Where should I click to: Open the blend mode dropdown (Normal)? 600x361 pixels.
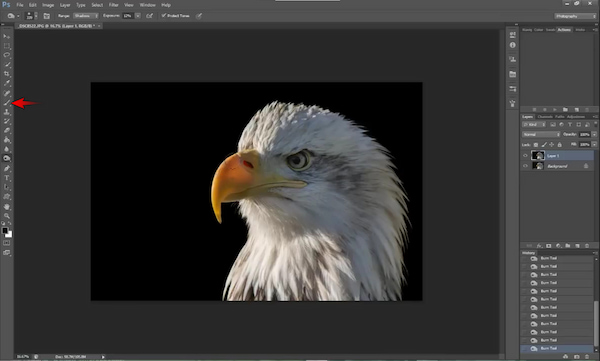click(541, 134)
